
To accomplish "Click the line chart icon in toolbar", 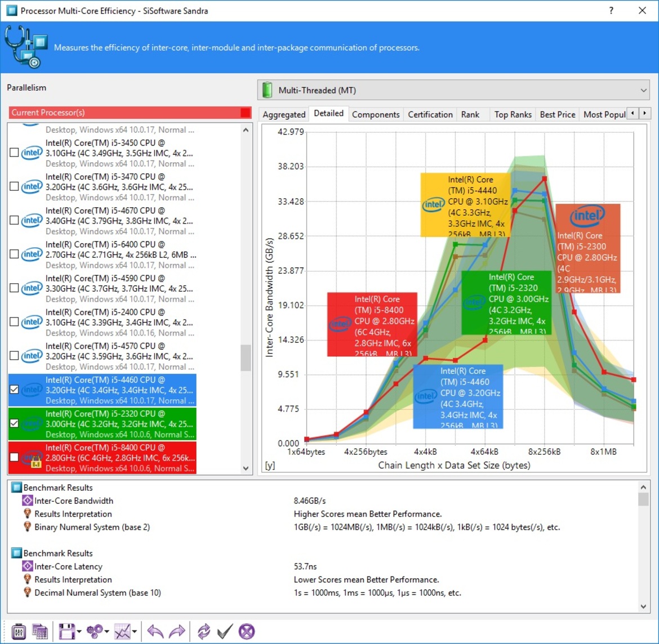I will pos(122,632).
